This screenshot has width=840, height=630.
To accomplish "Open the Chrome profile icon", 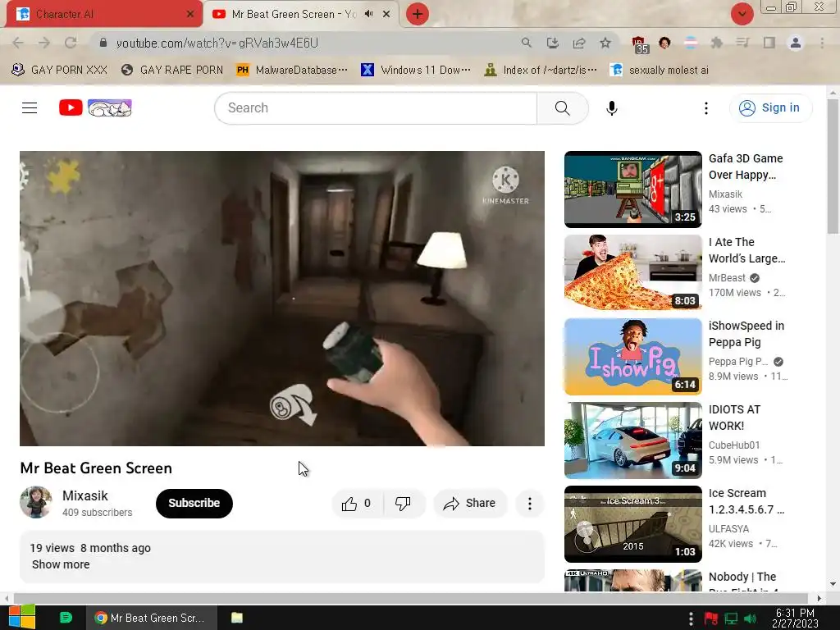I will [796, 43].
